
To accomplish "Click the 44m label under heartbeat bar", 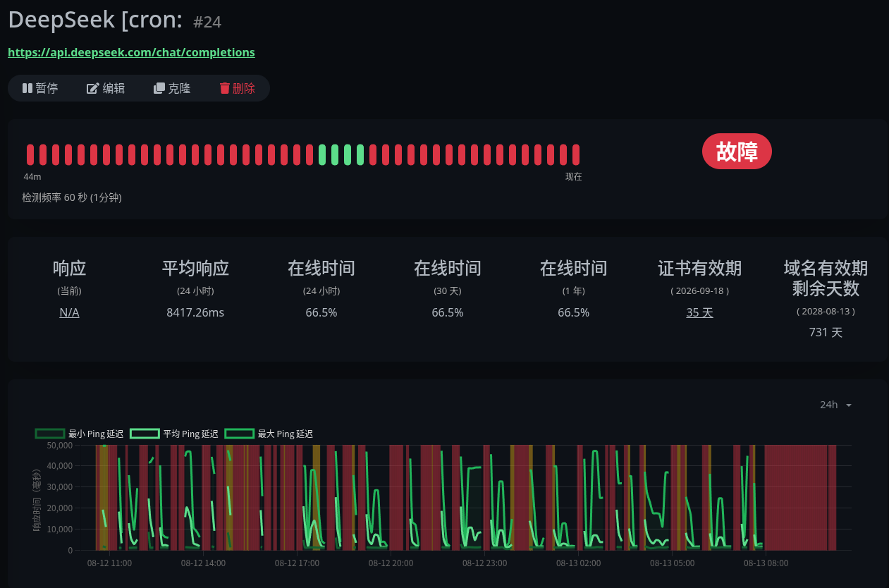I will pos(32,176).
